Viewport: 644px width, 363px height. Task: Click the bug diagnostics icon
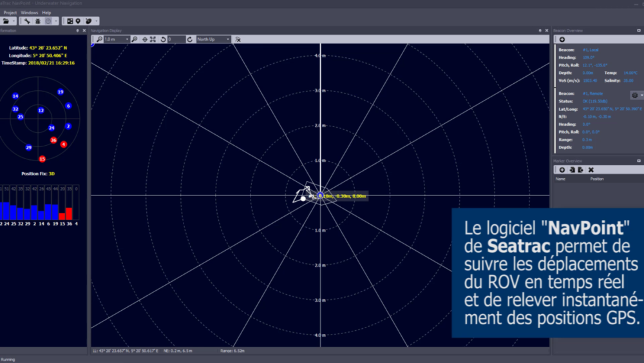[x=38, y=21]
